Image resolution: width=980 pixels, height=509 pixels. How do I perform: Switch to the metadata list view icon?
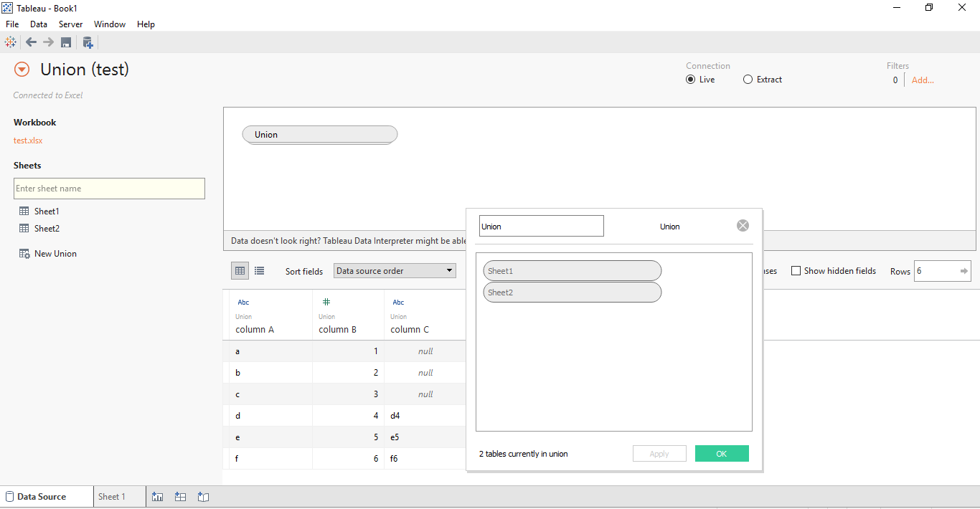260,271
